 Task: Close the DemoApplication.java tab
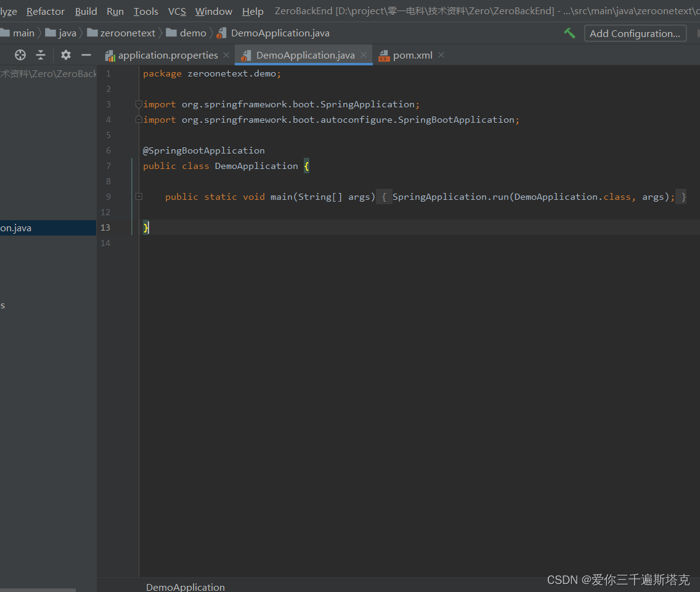coord(364,55)
